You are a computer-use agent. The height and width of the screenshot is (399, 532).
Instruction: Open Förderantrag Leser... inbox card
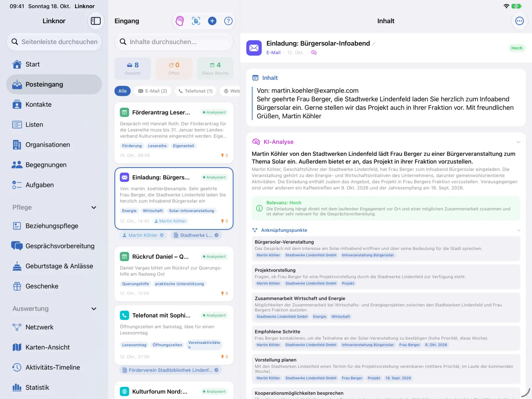click(x=174, y=133)
